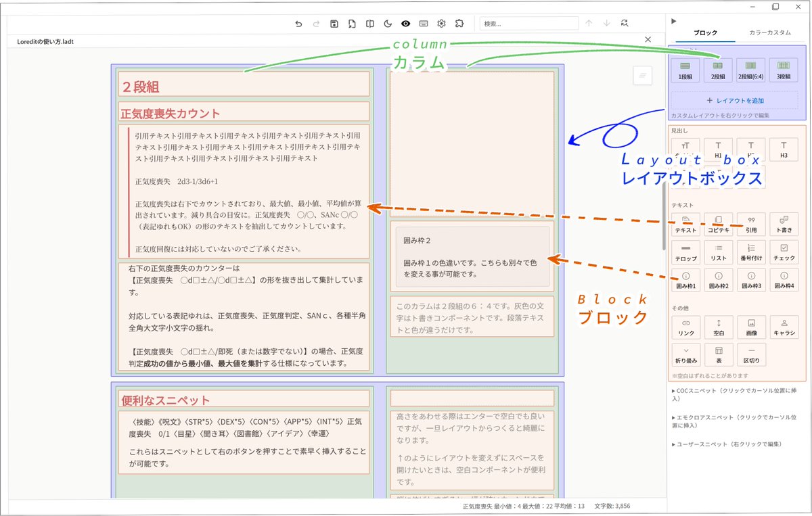Image resolution: width=812 pixels, height=516 pixels.
Task: Add a リスト block
Action: click(718, 252)
